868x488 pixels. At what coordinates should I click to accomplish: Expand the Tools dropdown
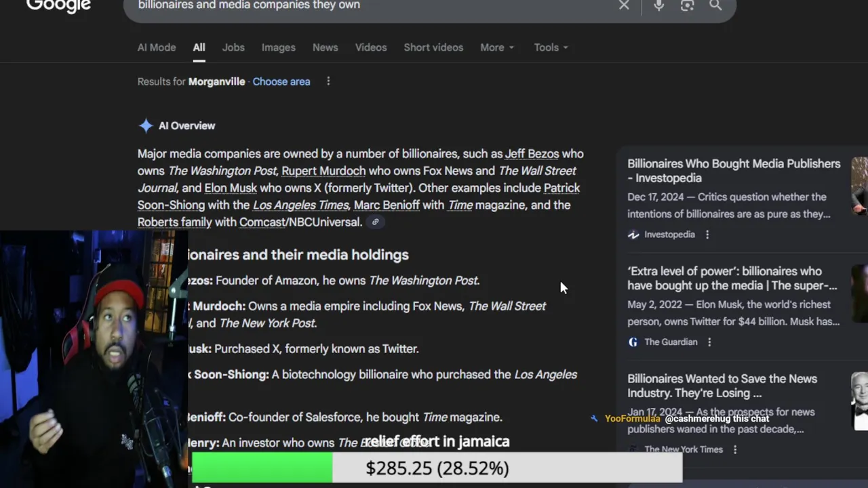pyautogui.click(x=551, y=47)
